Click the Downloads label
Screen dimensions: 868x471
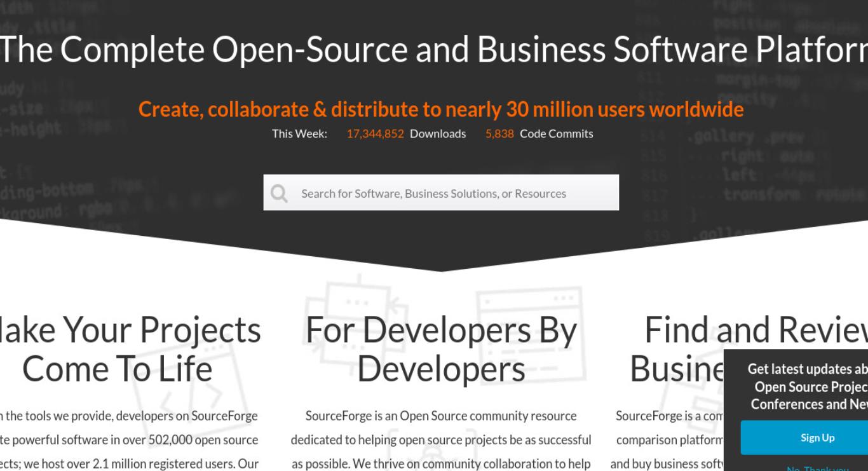(x=438, y=133)
